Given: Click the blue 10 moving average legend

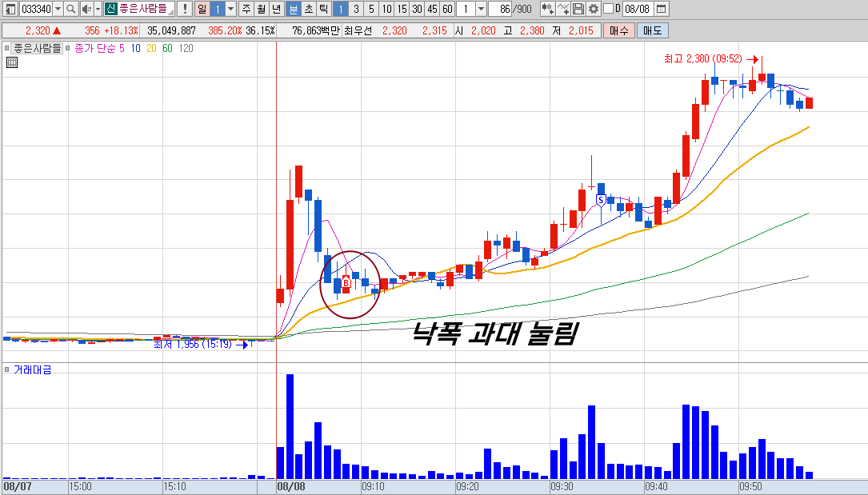Looking at the screenshot, I should click(136, 48).
